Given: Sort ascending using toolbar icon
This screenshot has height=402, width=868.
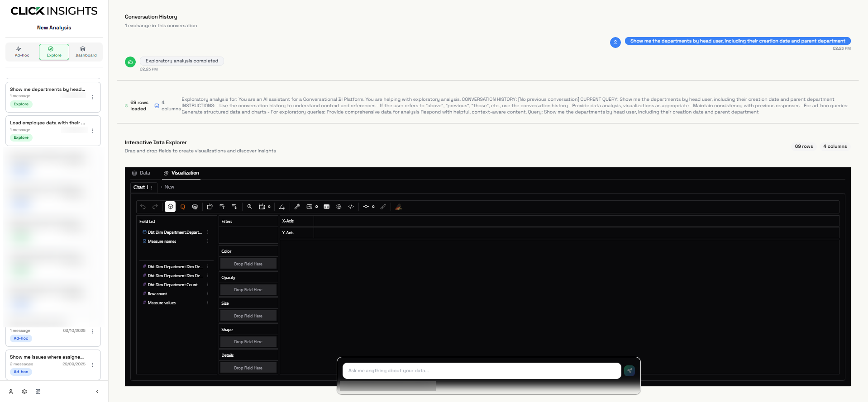Looking at the screenshot, I should coord(222,207).
